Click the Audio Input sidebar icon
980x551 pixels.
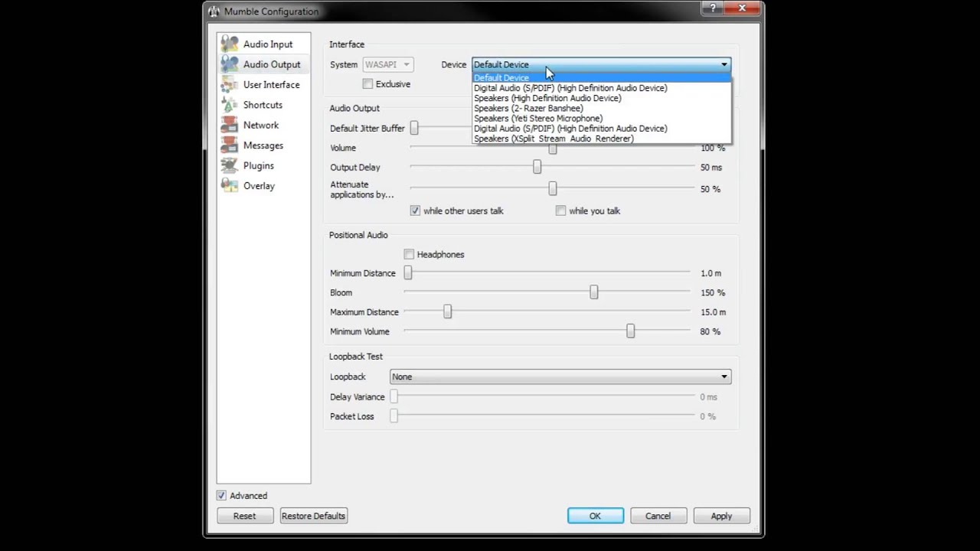tap(229, 44)
